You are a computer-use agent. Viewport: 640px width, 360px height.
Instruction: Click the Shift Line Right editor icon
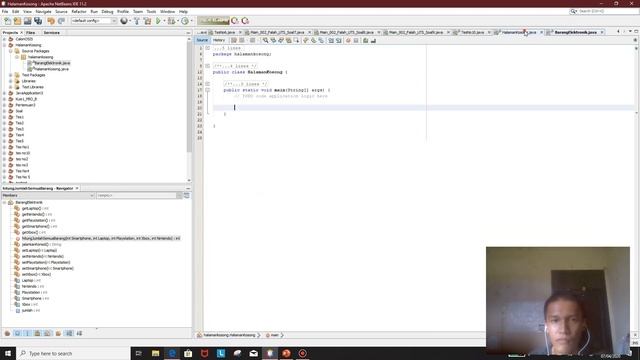pyautogui.click(x=339, y=40)
